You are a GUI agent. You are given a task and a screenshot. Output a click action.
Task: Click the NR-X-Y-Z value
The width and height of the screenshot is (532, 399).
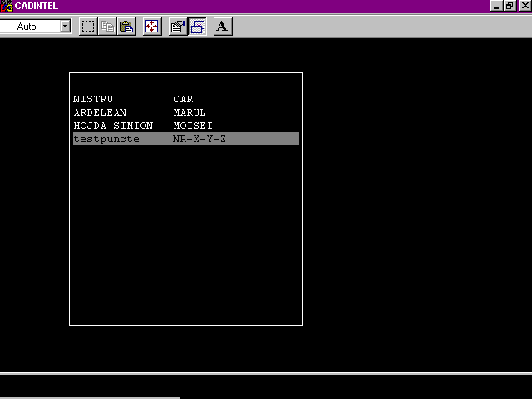point(199,139)
